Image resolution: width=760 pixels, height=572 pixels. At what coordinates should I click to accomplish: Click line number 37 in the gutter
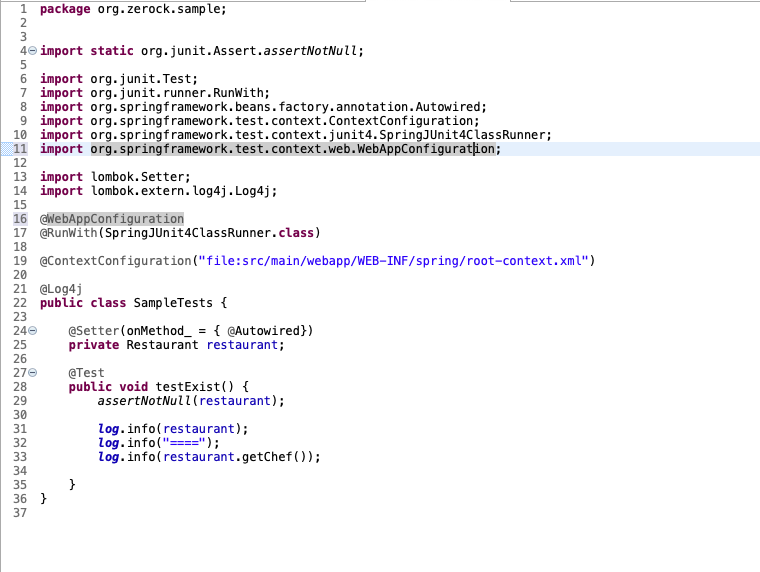click(x=20, y=513)
